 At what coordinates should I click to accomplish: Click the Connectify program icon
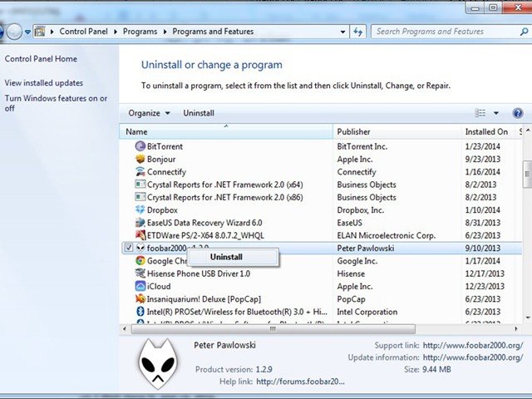click(140, 172)
